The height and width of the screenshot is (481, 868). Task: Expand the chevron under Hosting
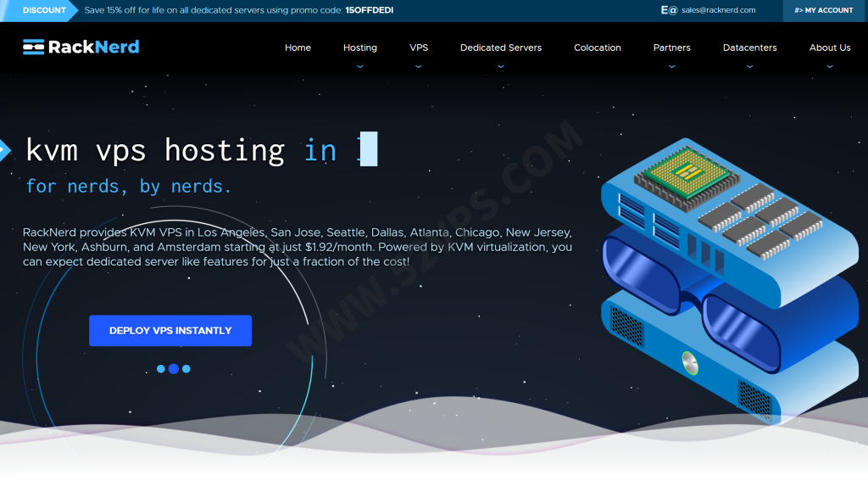(x=359, y=66)
